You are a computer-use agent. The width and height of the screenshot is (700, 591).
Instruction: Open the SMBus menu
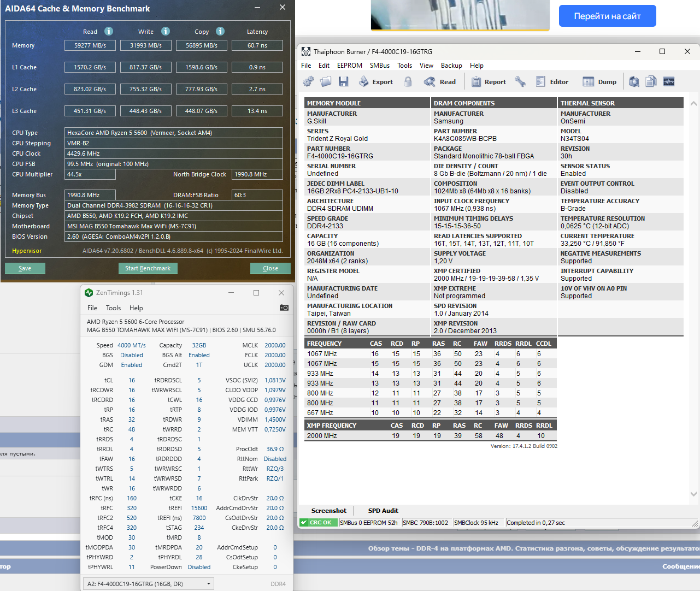(380, 66)
